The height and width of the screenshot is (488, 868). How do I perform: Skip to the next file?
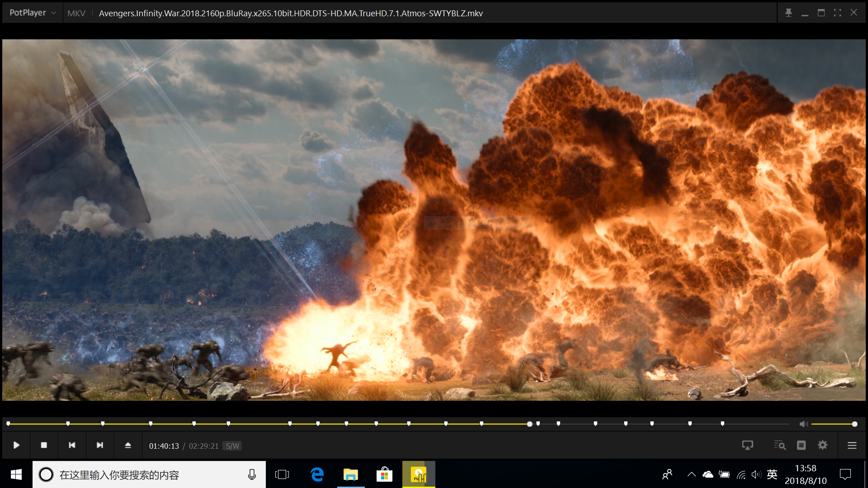coord(100,446)
